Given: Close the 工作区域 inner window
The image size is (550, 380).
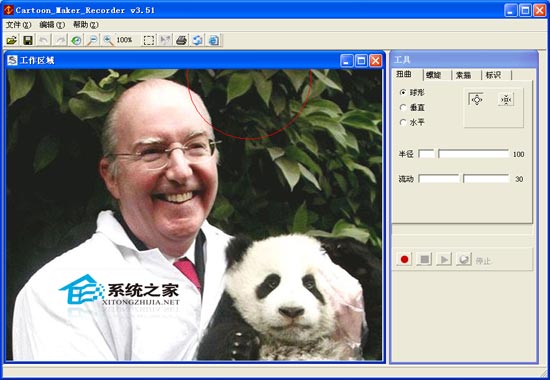Looking at the screenshot, I should [376, 61].
